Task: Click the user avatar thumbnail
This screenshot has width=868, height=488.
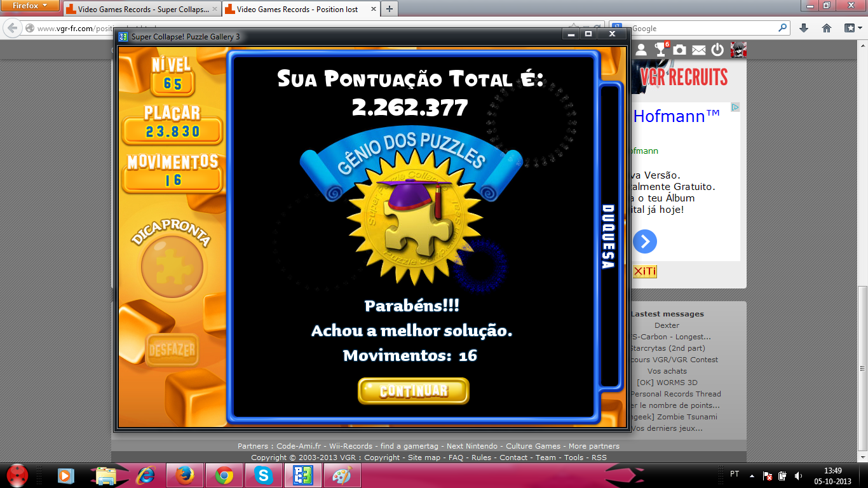Action: pyautogui.click(x=738, y=50)
